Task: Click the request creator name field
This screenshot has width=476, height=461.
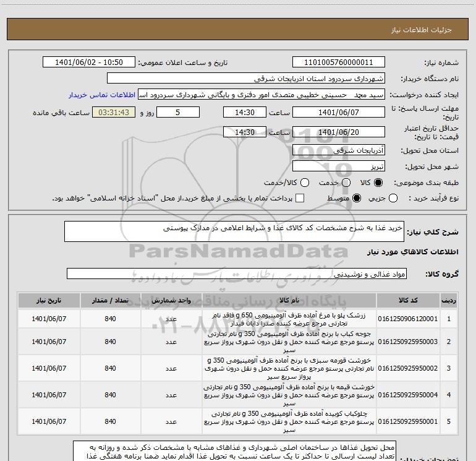Action: [x=261, y=94]
